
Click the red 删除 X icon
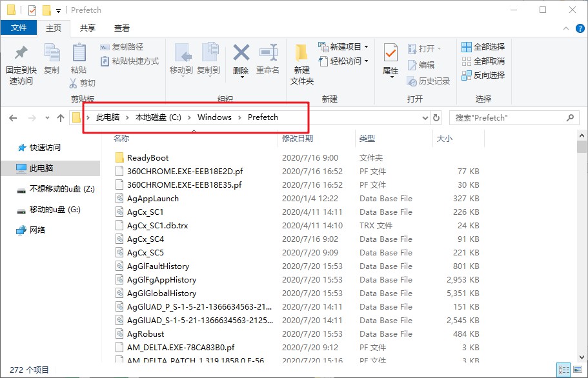241,52
